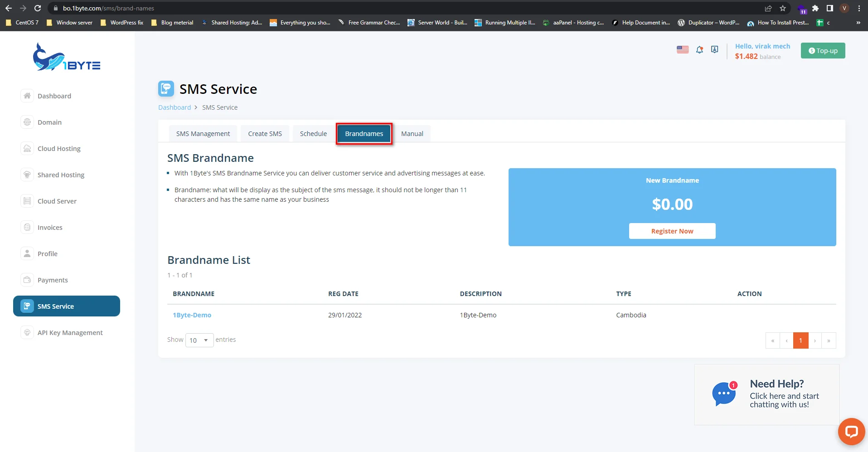Click the Cloud Hosting sidebar icon

click(x=27, y=148)
